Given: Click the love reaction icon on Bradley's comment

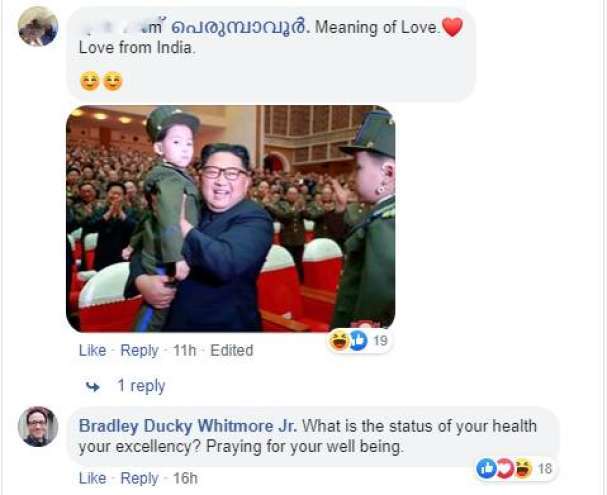Looking at the screenshot, I should coord(505,469).
